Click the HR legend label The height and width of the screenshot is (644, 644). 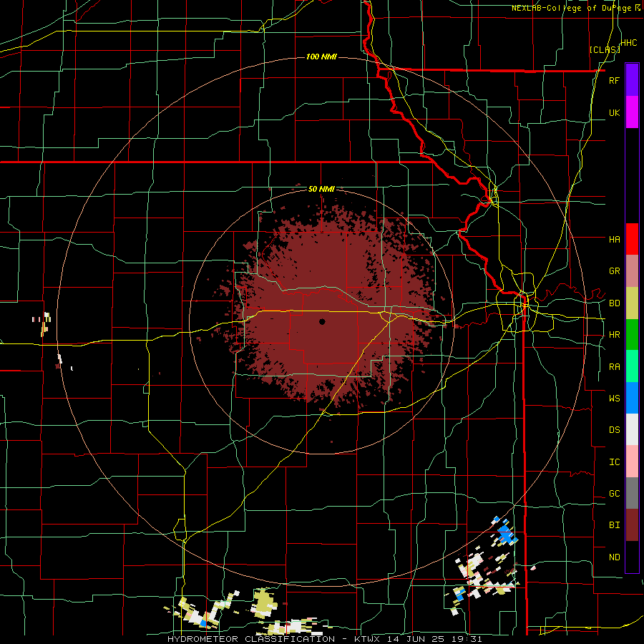pos(614,335)
